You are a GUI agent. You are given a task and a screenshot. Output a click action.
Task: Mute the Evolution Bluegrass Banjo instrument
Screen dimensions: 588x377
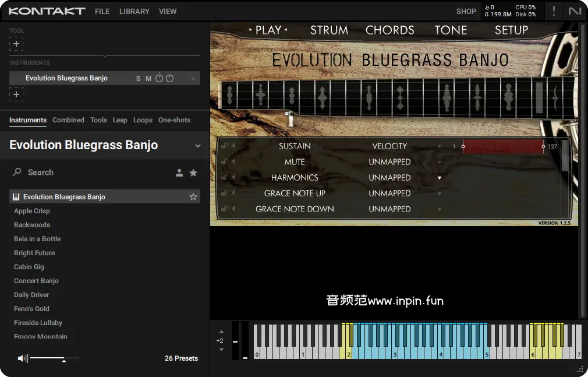148,79
